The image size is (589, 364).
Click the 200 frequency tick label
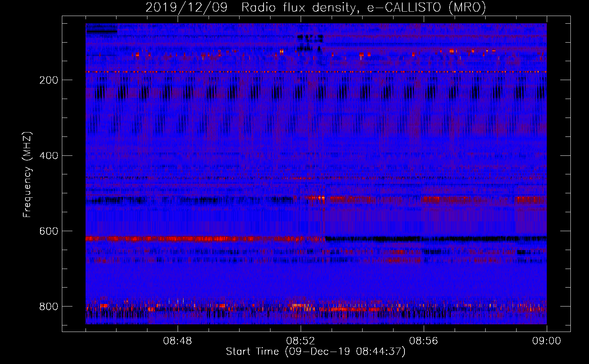(49, 80)
